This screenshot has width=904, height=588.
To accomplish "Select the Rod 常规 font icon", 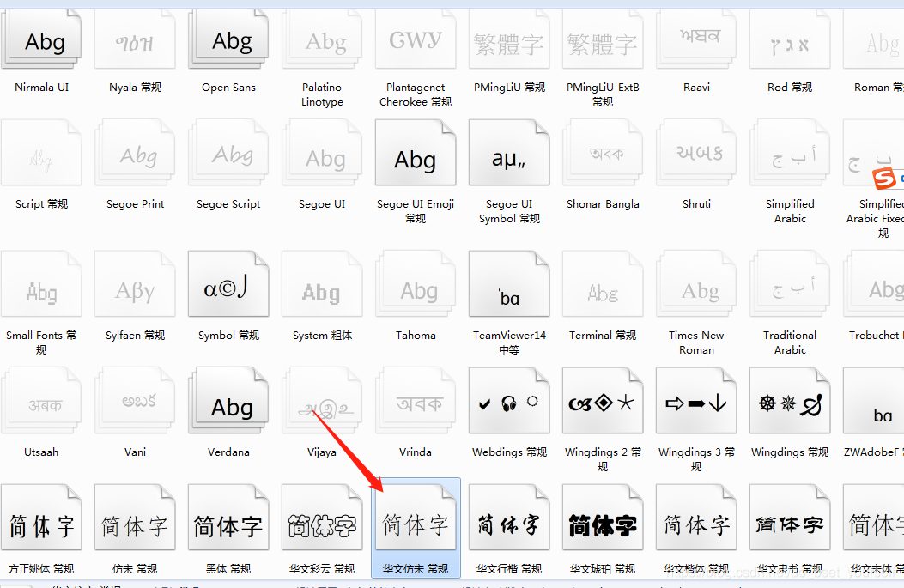I will [790, 40].
